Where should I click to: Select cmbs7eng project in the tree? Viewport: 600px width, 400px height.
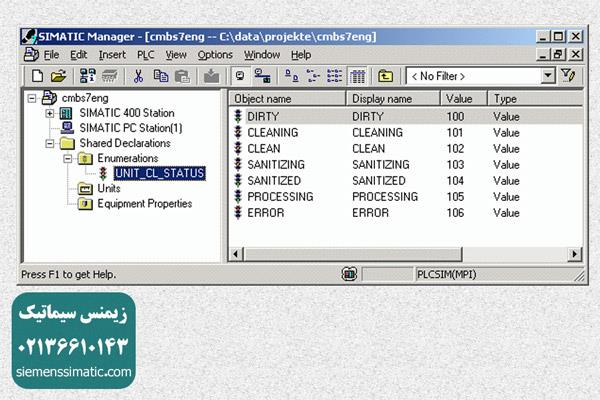pyautogui.click(x=85, y=98)
